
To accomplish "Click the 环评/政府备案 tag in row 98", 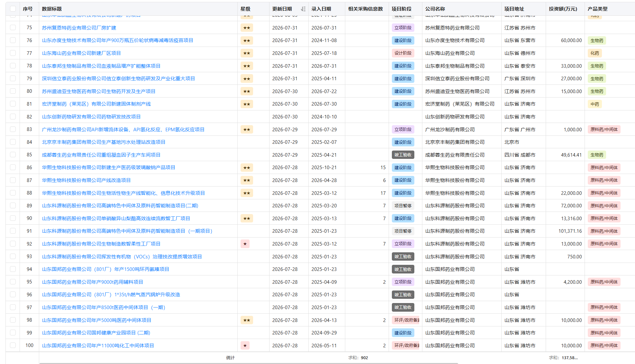I will 406,320.
